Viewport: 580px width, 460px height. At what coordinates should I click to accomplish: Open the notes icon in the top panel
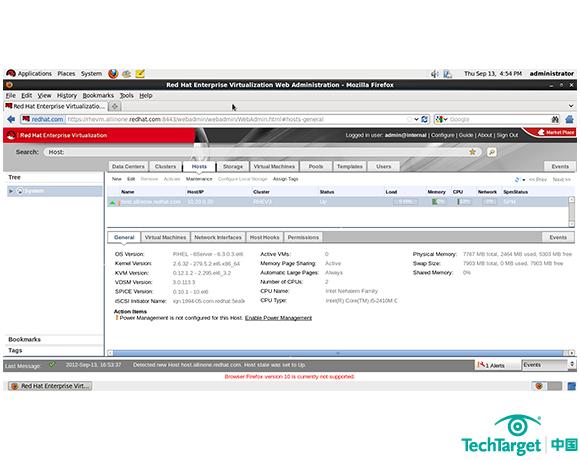(140, 74)
